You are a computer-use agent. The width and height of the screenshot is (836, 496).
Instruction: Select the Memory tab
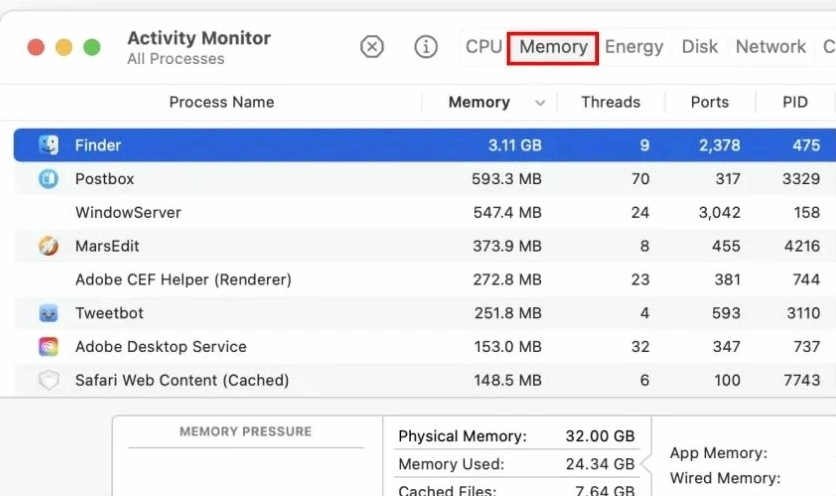[553, 47]
